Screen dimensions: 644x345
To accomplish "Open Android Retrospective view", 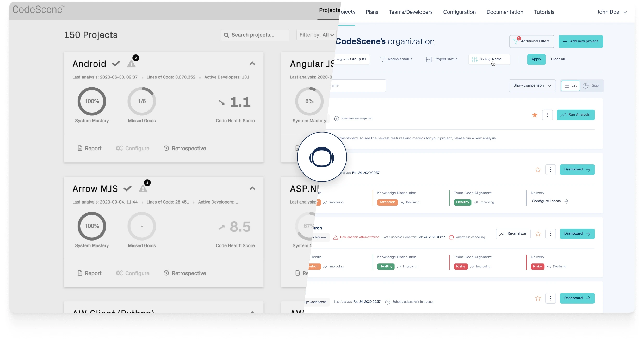I will (185, 148).
